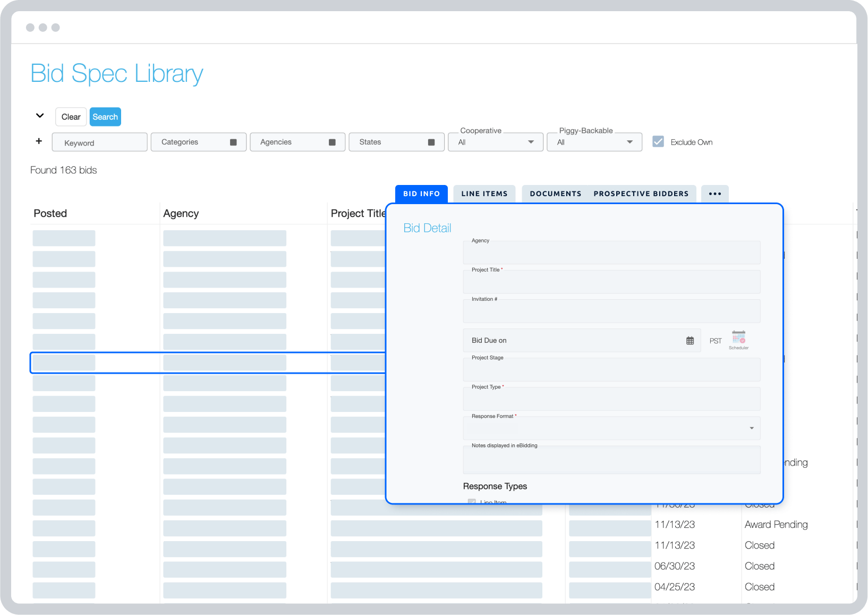Collapse search filters with the chevron
This screenshot has width=868, height=615.
coord(39,115)
